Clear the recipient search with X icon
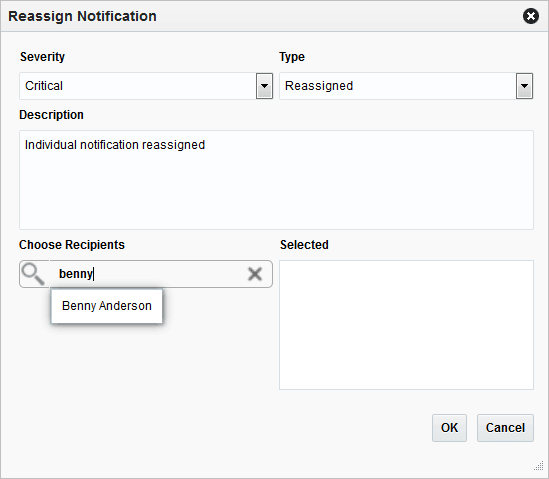The image size is (549, 479). pyautogui.click(x=255, y=274)
